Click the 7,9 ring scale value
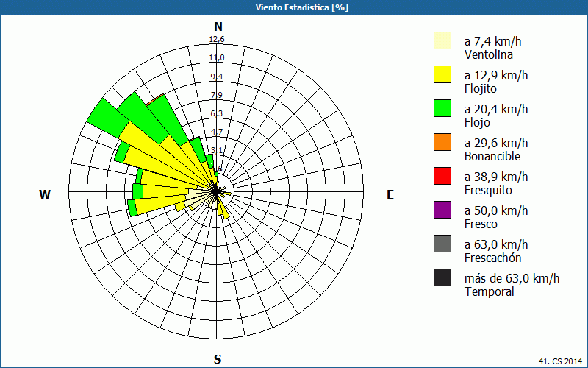The image size is (588, 368). click(x=217, y=95)
